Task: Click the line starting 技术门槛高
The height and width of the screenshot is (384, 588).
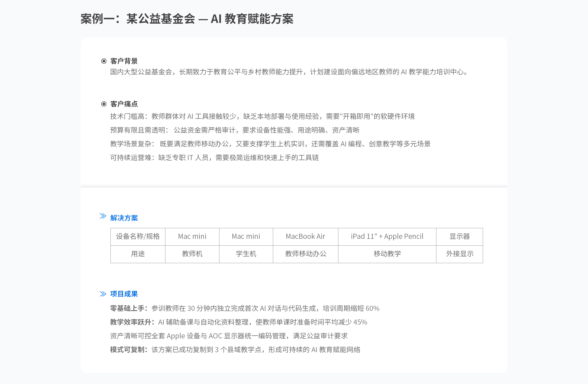Action: click(x=262, y=116)
